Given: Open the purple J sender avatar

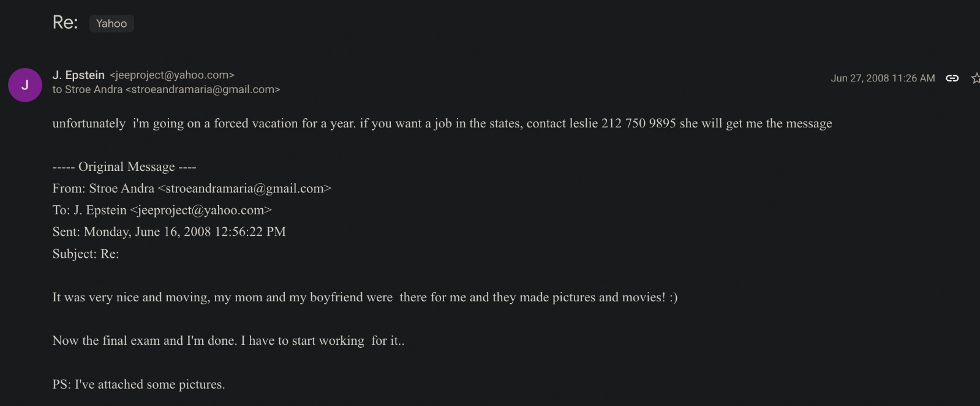Looking at the screenshot, I should (x=25, y=85).
